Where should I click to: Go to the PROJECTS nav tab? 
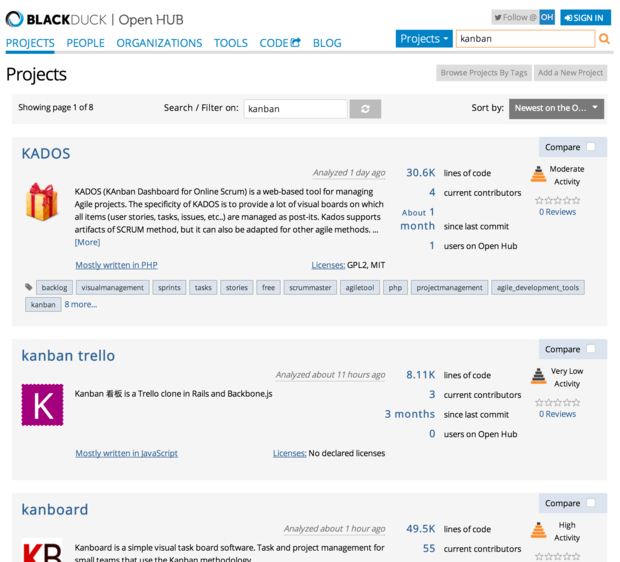pyautogui.click(x=30, y=43)
